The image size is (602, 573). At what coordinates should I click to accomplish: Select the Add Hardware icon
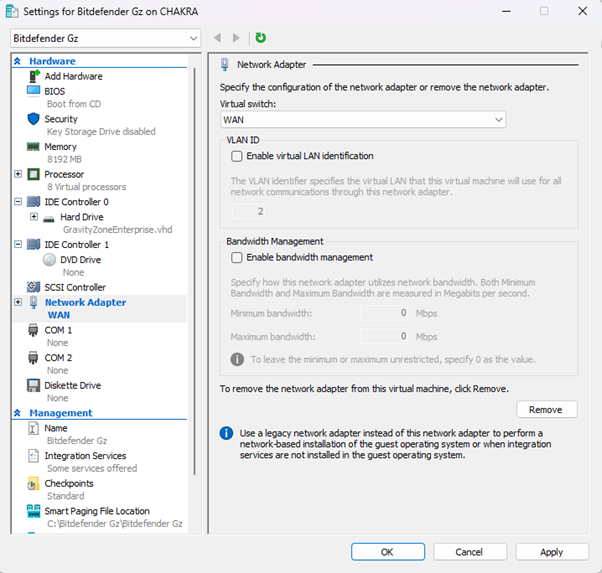click(33, 76)
